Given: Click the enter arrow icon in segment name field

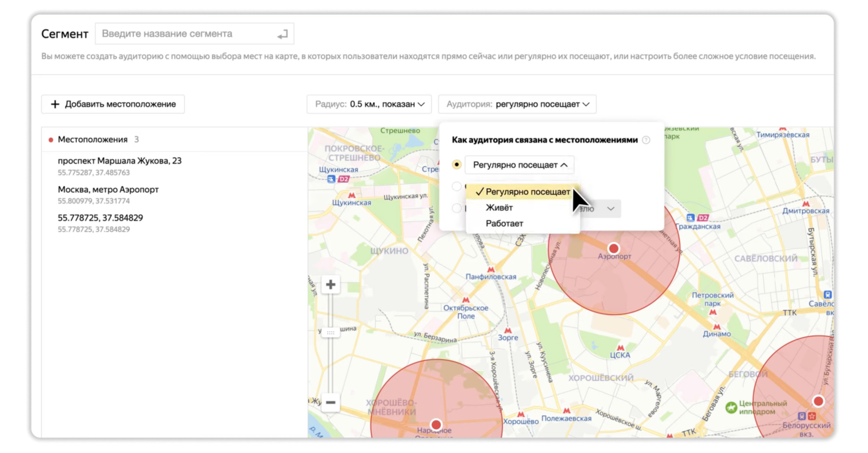Looking at the screenshot, I should click(282, 35).
